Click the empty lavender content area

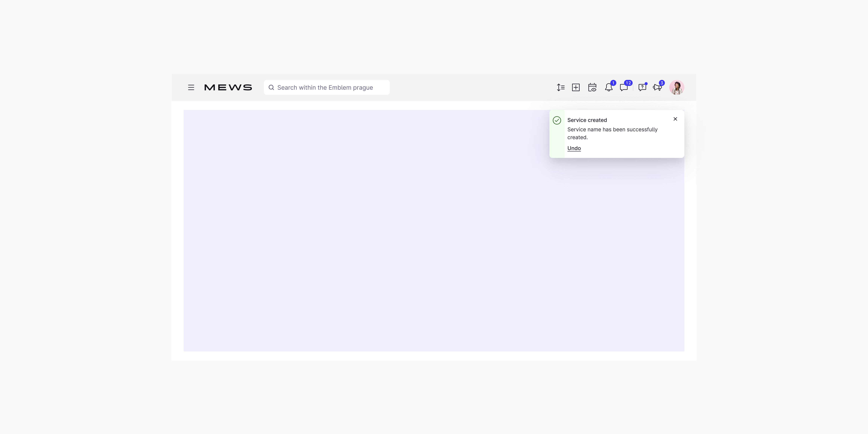point(371,236)
